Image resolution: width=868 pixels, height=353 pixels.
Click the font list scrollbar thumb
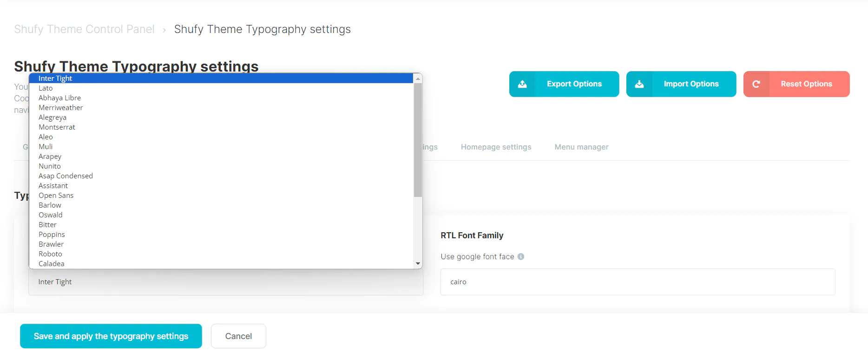point(418,139)
